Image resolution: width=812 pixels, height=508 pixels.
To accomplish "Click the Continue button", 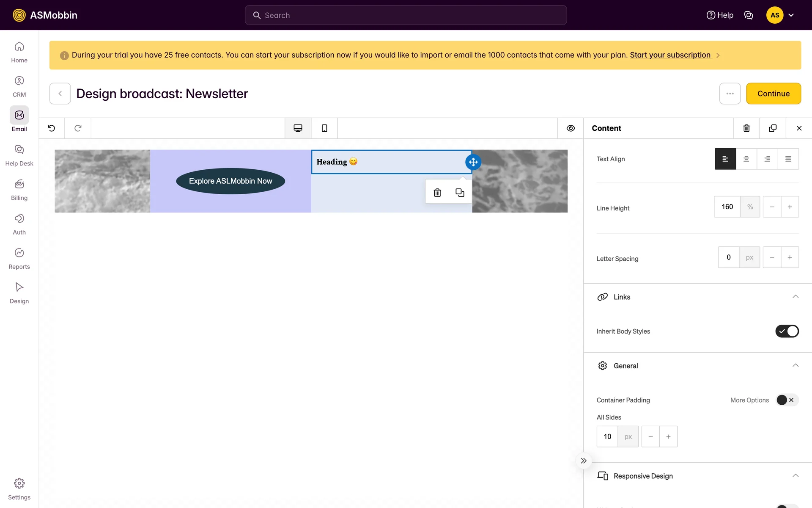I will tap(773, 94).
